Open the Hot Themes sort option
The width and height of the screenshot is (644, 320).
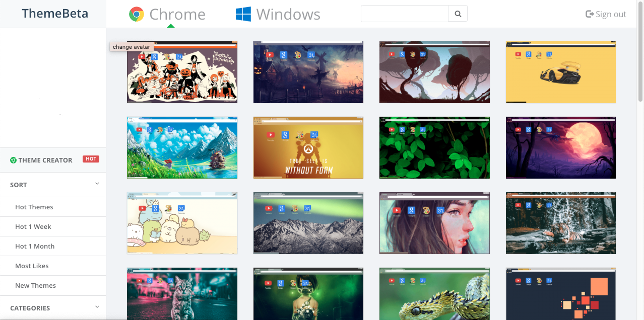click(x=34, y=207)
